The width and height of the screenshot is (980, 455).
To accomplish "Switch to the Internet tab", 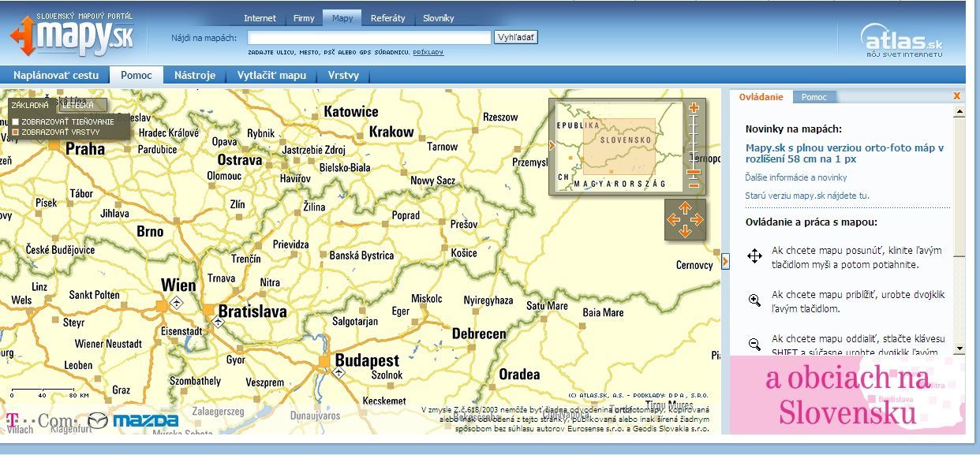I will (260, 18).
